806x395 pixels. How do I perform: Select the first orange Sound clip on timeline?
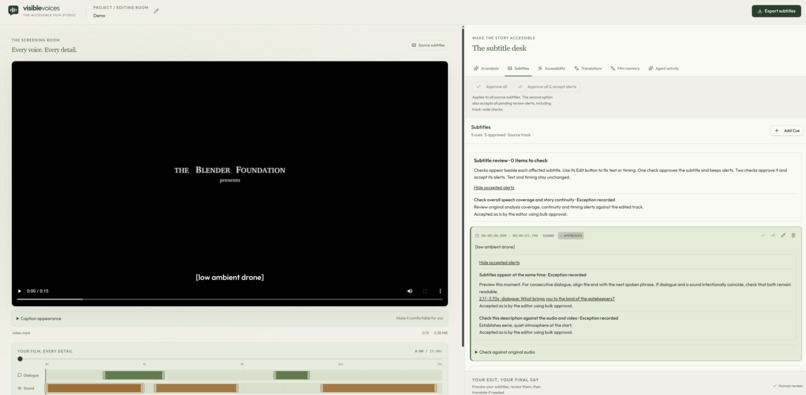[x=94, y=388]
